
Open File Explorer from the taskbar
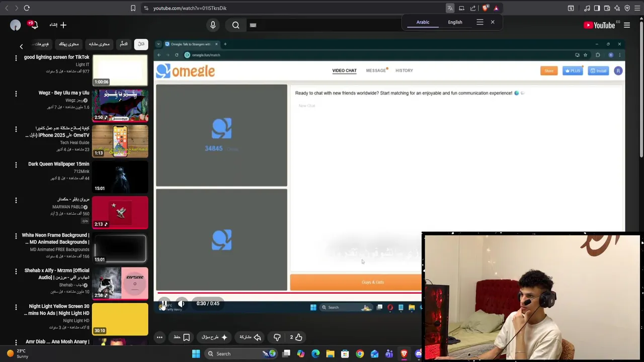tap(330, 354)
